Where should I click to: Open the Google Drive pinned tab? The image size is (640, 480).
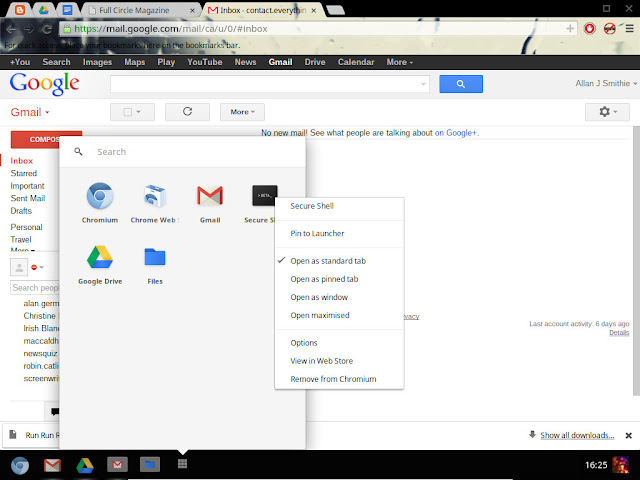[44, 10]
